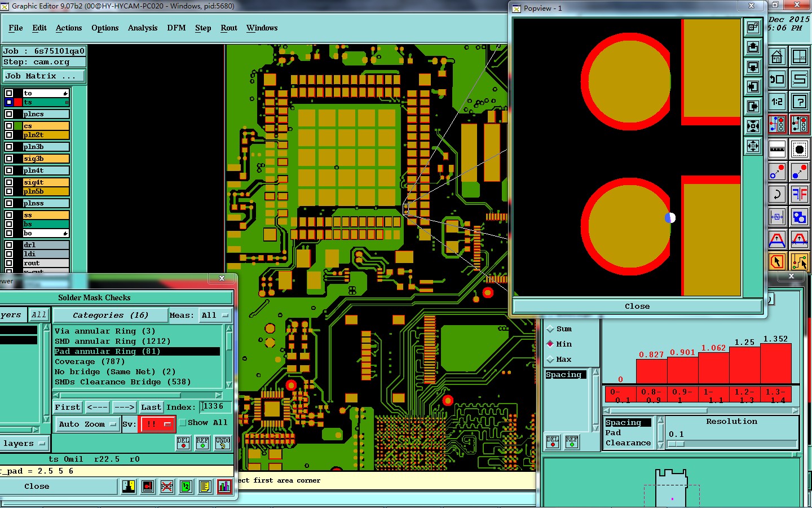The width and height of the screenshot is (812, 508).
Task: Click the orange arrow select tool
Action: [777, 261]
